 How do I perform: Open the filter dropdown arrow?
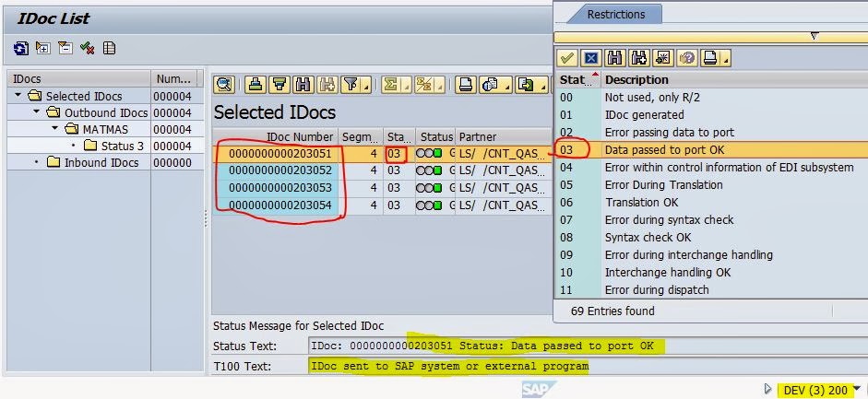pyautogui.click(x=366, y=86)
